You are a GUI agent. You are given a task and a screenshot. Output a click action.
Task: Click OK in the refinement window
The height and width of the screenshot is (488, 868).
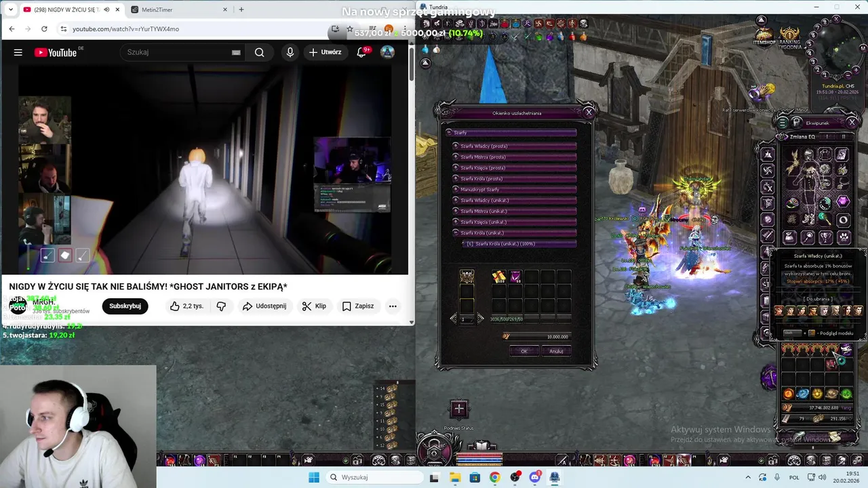tap(524, 351)
